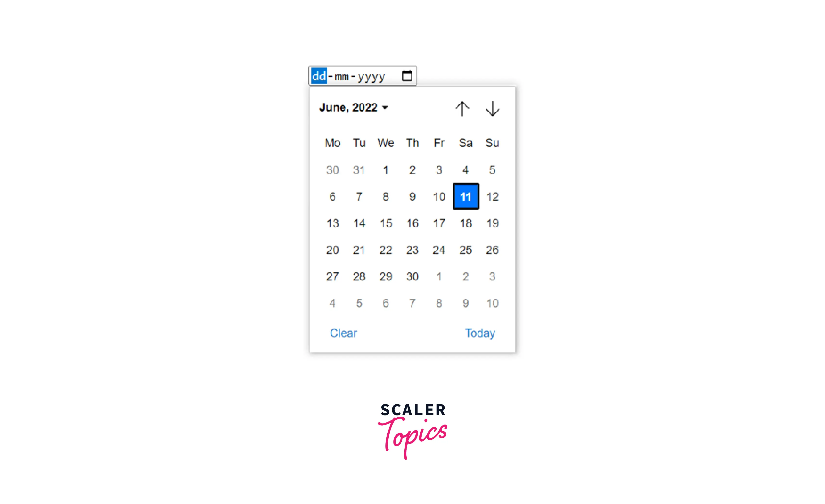Select Saturday June 4 date cell

point(465,170)
